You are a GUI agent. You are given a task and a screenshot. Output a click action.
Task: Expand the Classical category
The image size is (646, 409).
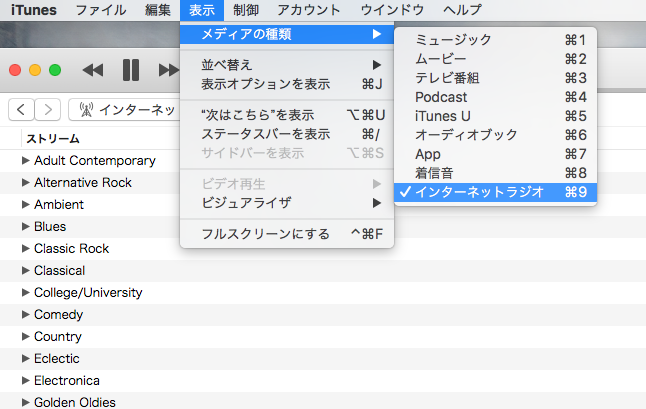[x=26, y=271]
